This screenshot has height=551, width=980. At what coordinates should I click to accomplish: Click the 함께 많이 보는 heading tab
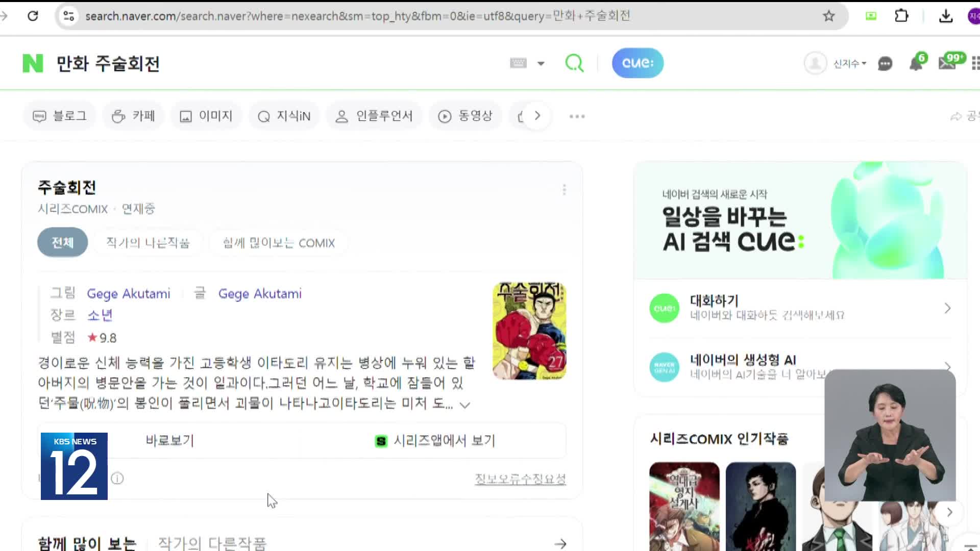(87, 543)
